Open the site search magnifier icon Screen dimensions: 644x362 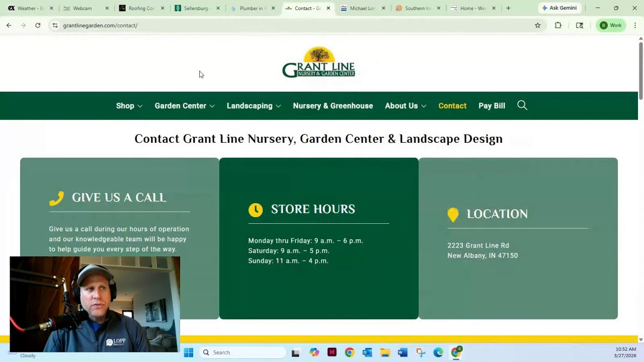[x=522, y=105]
